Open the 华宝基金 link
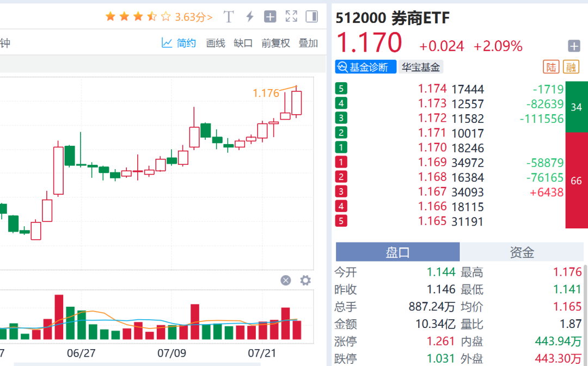This screenshot has height=366, width=588. (420, 67)
